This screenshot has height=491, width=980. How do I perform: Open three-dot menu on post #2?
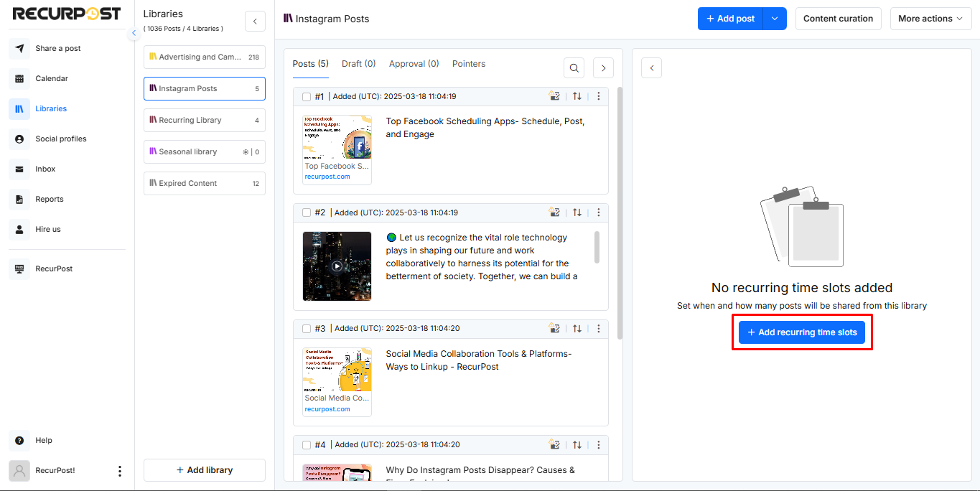(x=599, y=212)
